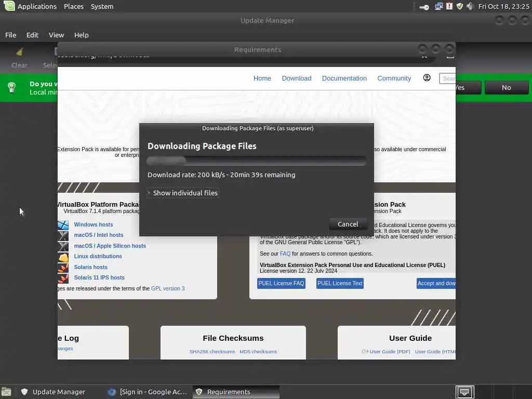Click the Accept and download button
Viewport: 532px width, 399px height.
pyautogui.click(x=436, y=283)
